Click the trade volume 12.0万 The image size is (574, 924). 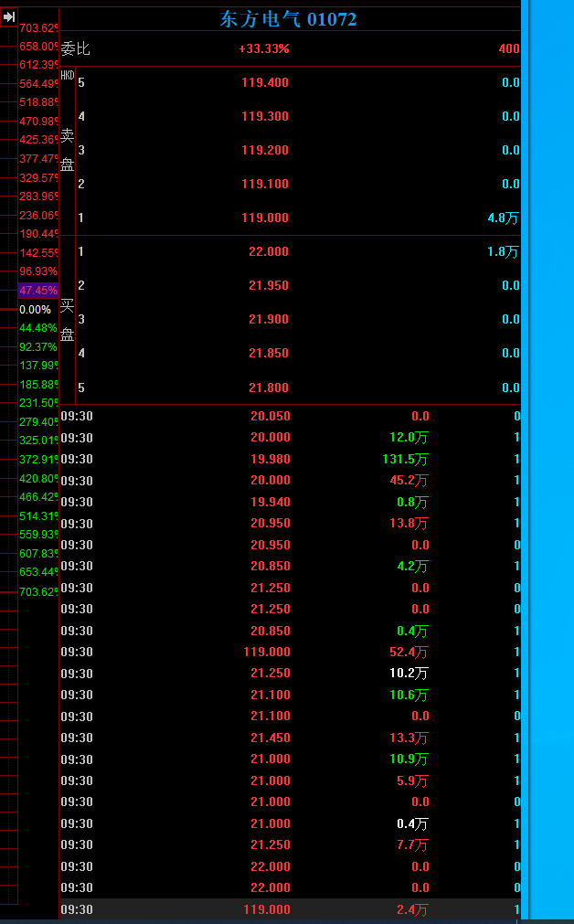409,438
